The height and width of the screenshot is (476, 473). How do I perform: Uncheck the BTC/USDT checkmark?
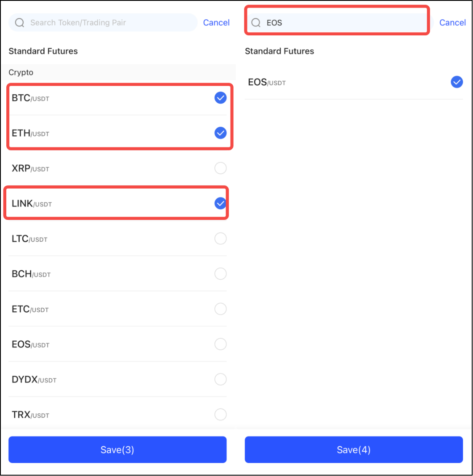[x=221, y=98]
